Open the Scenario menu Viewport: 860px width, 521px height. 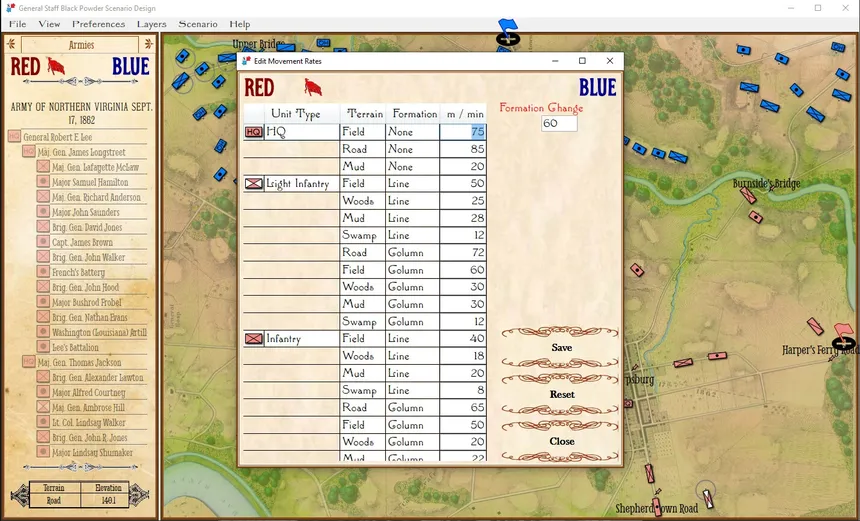[x=197, y=24]
